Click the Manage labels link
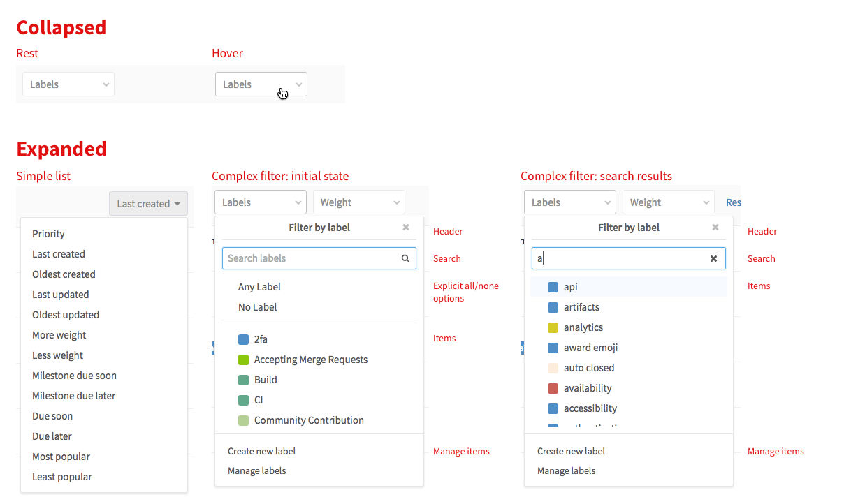Viewport: 851px width, 504px height. point(258,470)
